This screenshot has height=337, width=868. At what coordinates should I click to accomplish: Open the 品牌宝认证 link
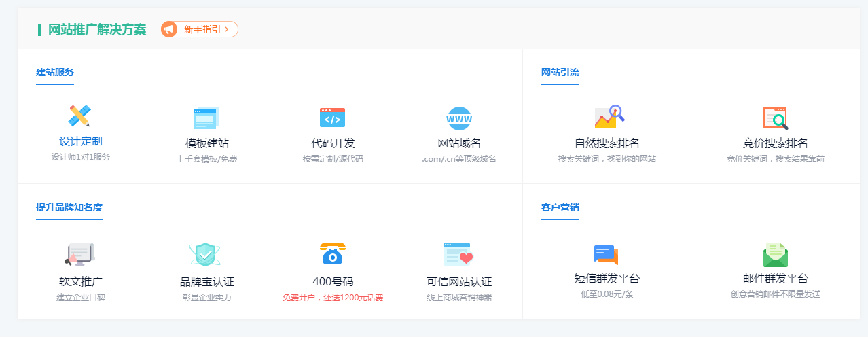(206, 281)
